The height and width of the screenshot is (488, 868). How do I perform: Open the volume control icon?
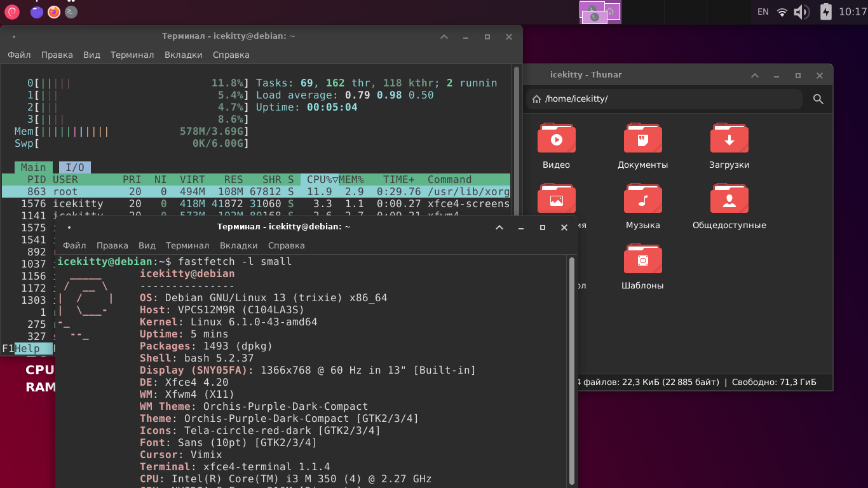(x=801, y=11)
